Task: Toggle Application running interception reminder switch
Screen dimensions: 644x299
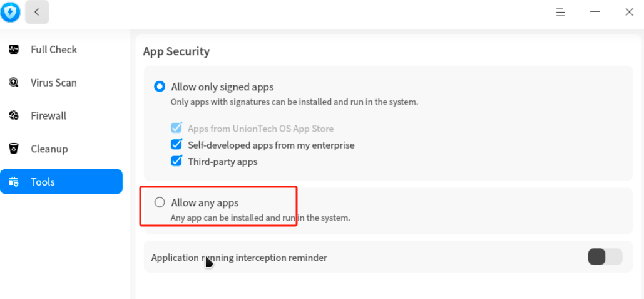Action: pos(605,257)
